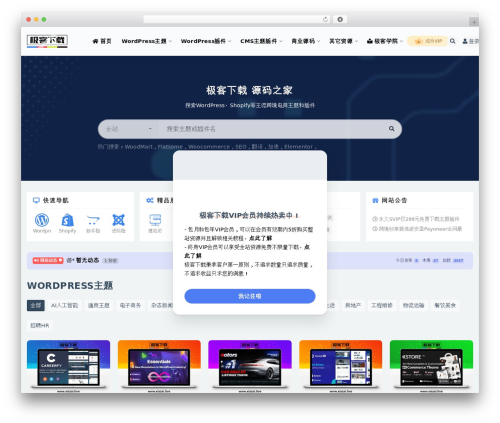Click the Elementor hot search keyword

pos(298,147)
